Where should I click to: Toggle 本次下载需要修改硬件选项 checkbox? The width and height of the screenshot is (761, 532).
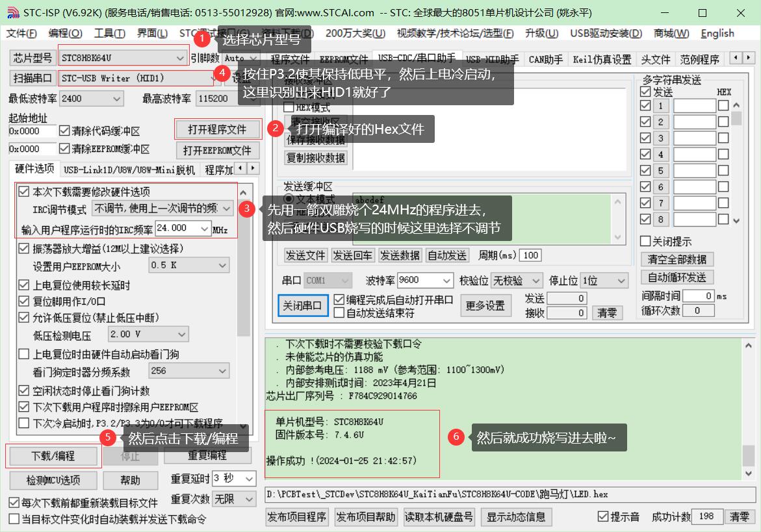pyautogui.click(x=23, y=191)
